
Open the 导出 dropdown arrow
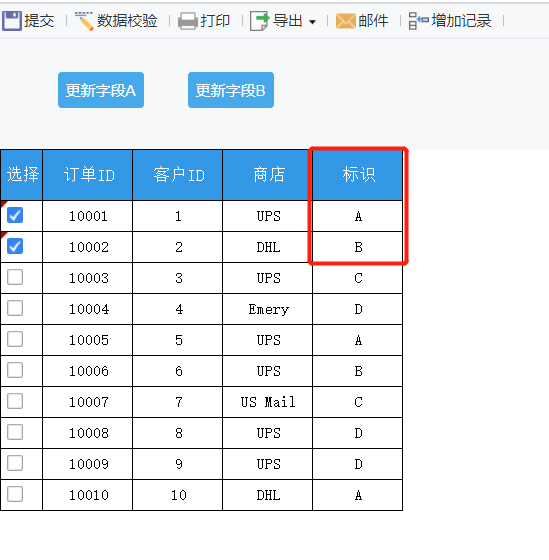[x=312, y=22]
